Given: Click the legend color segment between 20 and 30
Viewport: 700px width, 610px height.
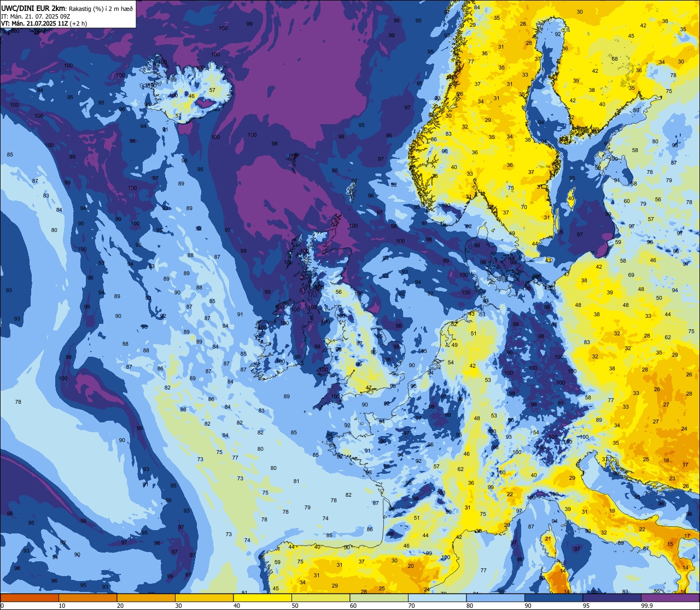Looking at the screenshot, I should point(146,597).
